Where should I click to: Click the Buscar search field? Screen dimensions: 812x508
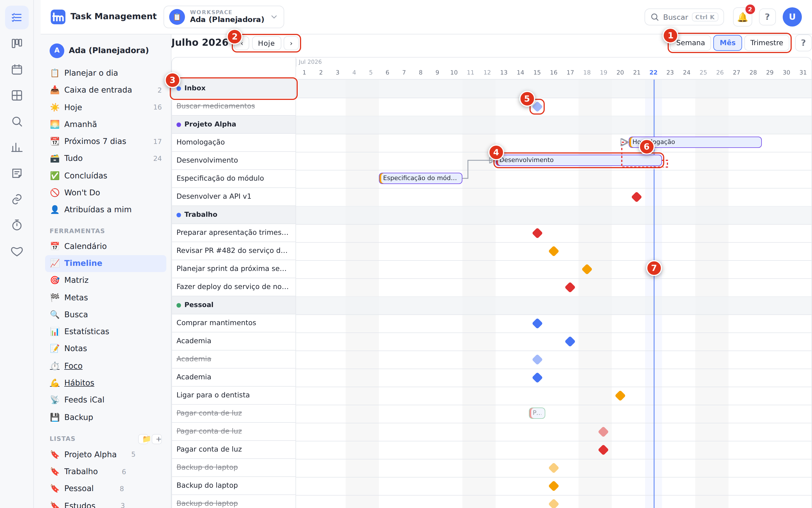tap(684, 17)
